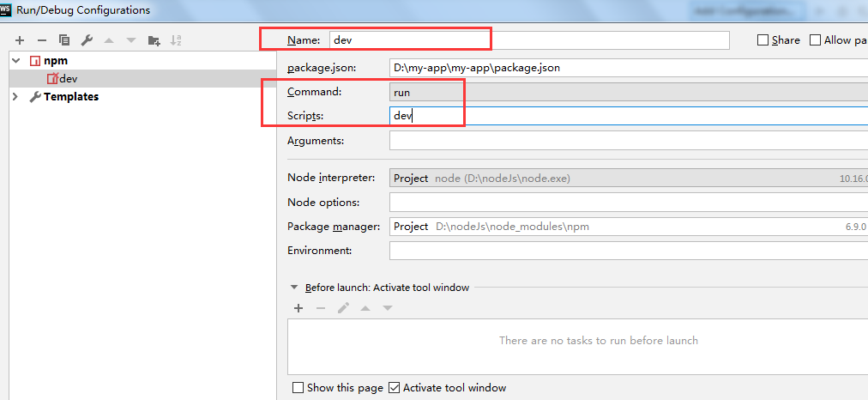This screenshot has height=400, width=868.
Task: Click the Command: label
Action: [x=315, y=91]
